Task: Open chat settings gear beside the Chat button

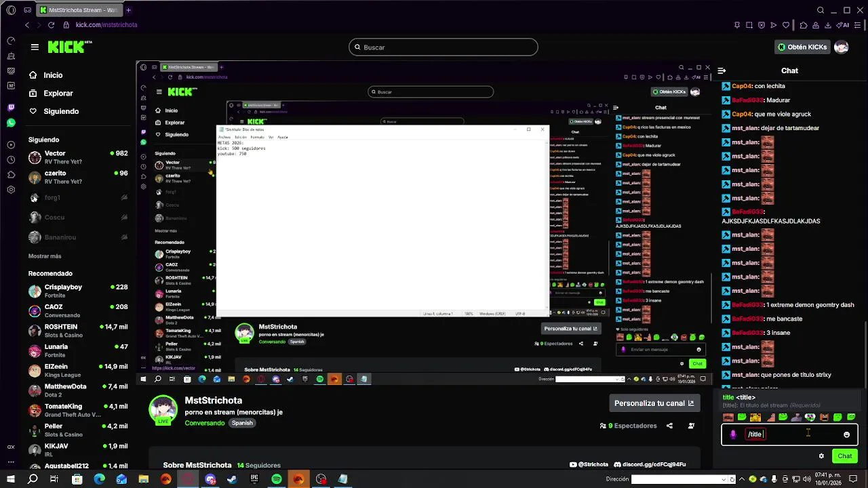Action: [821, 456]
